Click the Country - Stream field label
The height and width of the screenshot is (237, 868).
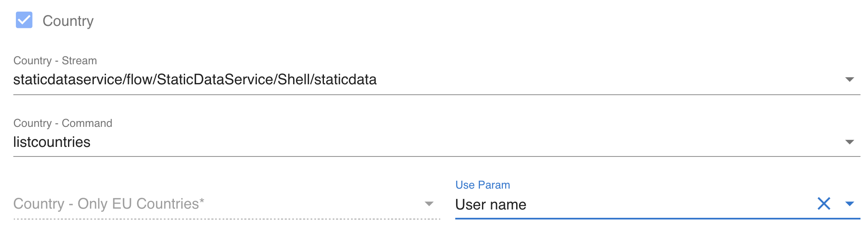55,61
